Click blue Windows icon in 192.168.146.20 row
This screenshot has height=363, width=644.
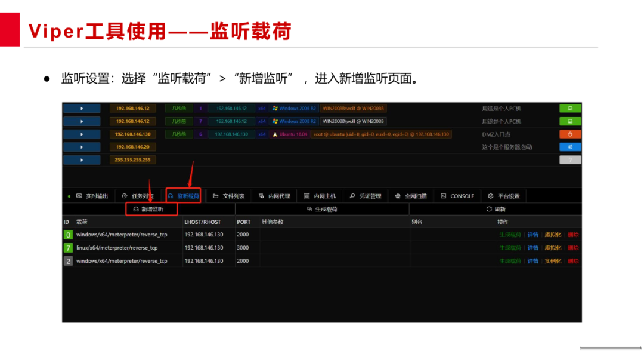(x=570, y=147)
